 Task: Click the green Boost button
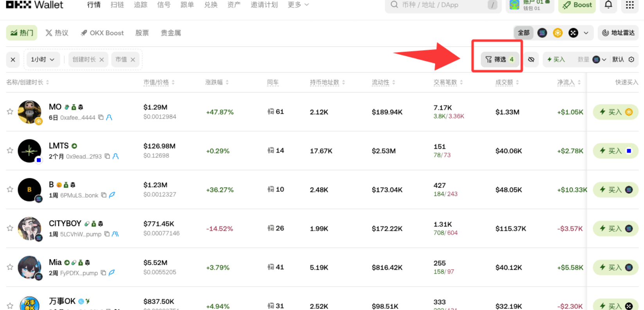tap(577, 5)
